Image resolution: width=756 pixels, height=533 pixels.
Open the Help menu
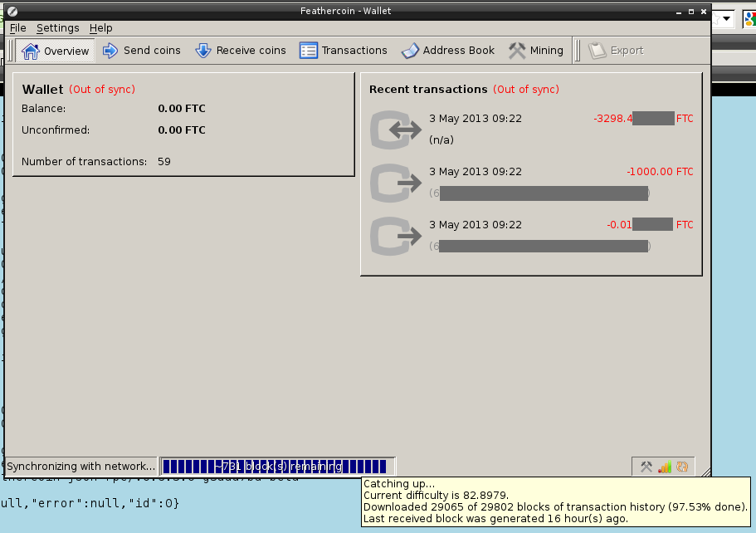[100, 28]
